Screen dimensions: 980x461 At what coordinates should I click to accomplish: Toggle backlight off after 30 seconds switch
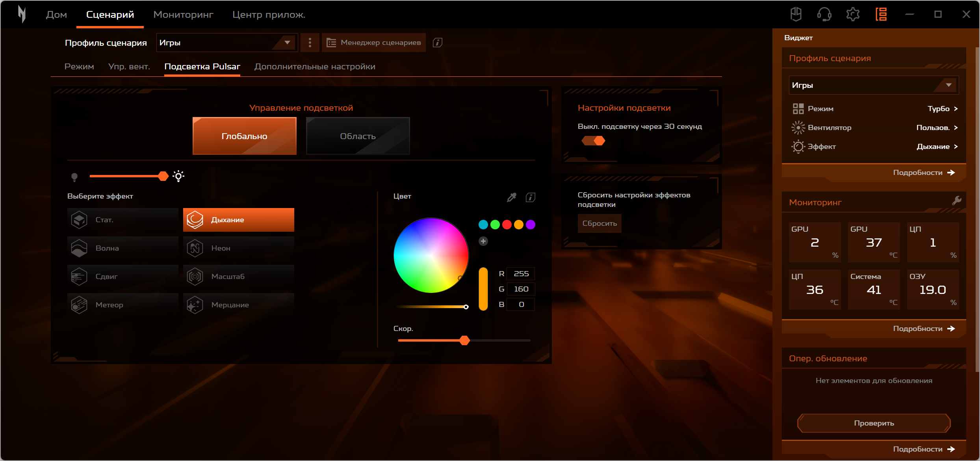[593, 141]
